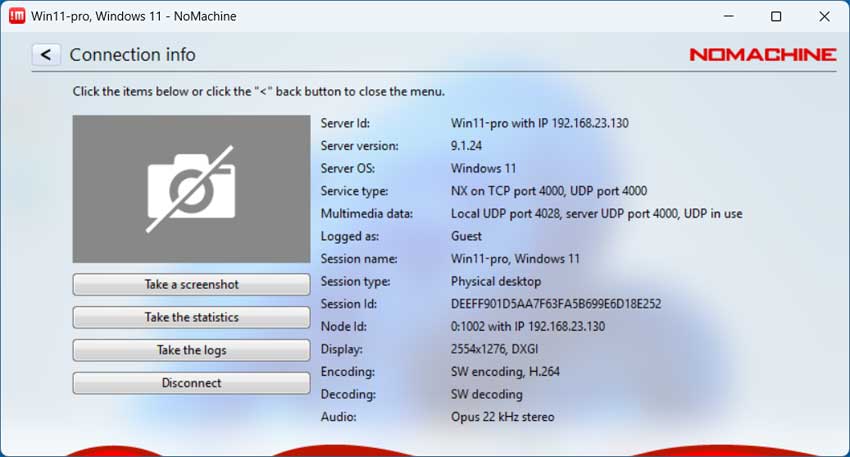This screenshot has width=850, height=457.
Task: Click the 'Session type:' label
Action: [355, 281]
